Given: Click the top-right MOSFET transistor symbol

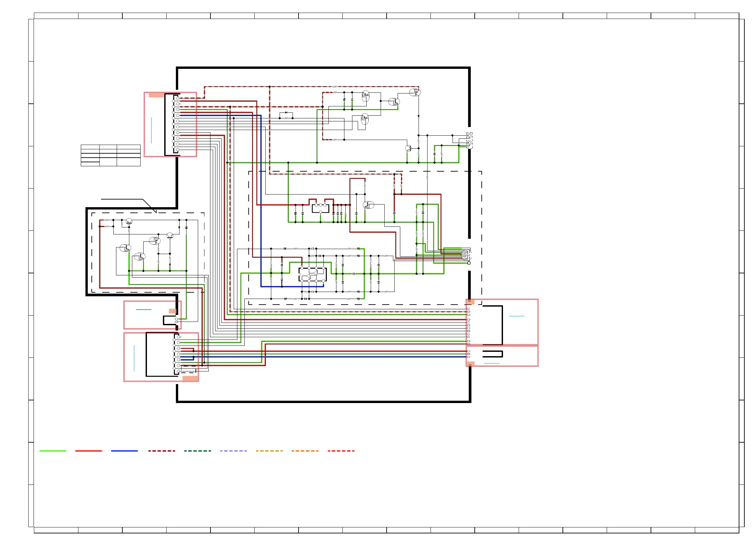Looking at the screenshot, I should pyautogui.click(x=415, y=92).
